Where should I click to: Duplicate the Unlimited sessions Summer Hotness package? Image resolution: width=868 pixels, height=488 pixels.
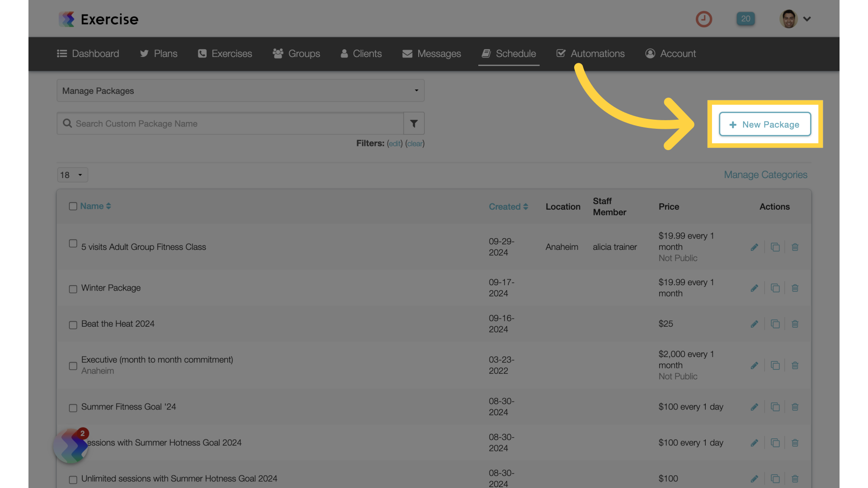coord(775,479)
